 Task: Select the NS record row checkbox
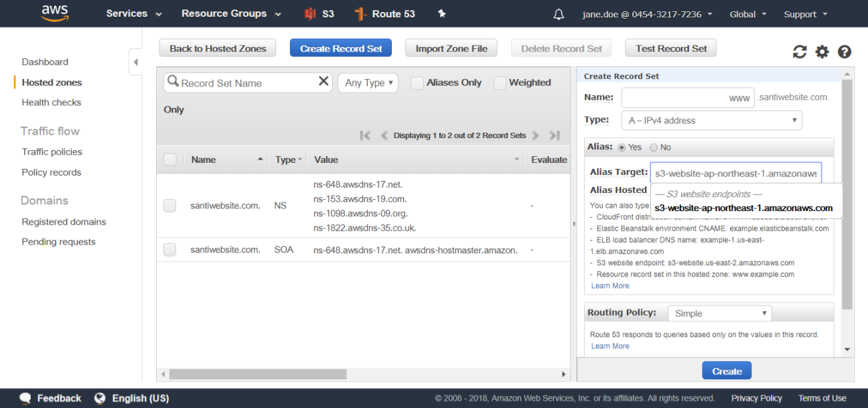pyautogui.click(x=170, y=206)
